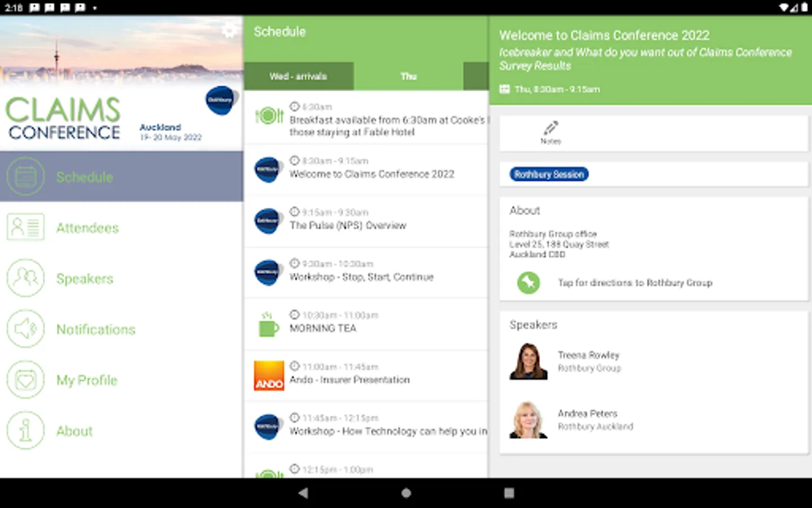The height and width of the screenshot is (508, 812).
Task: Open Schedule from the sidebar menu
Action: [121, 177]
